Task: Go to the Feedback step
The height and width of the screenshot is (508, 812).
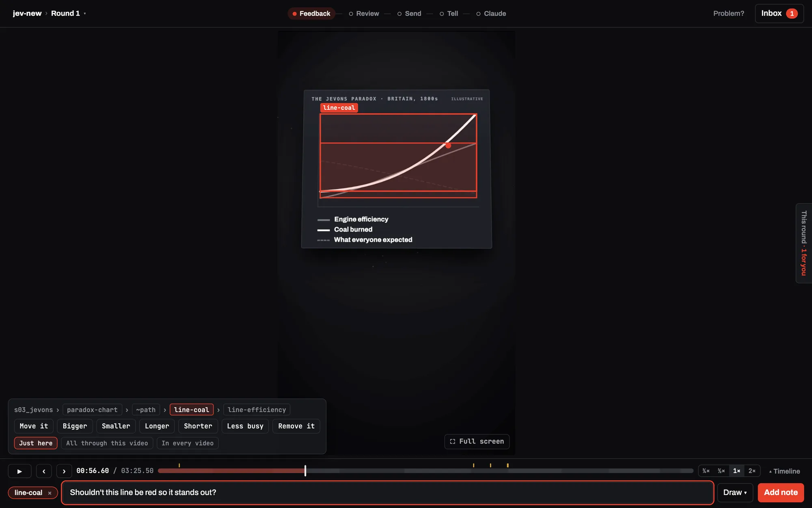Action: (x=311, y=13)
